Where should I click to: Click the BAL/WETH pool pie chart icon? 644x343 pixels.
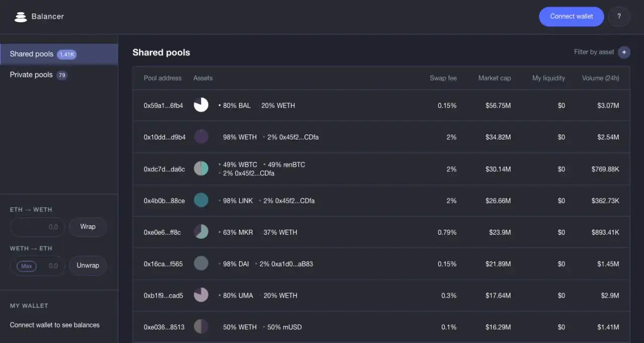coord(201,105)
